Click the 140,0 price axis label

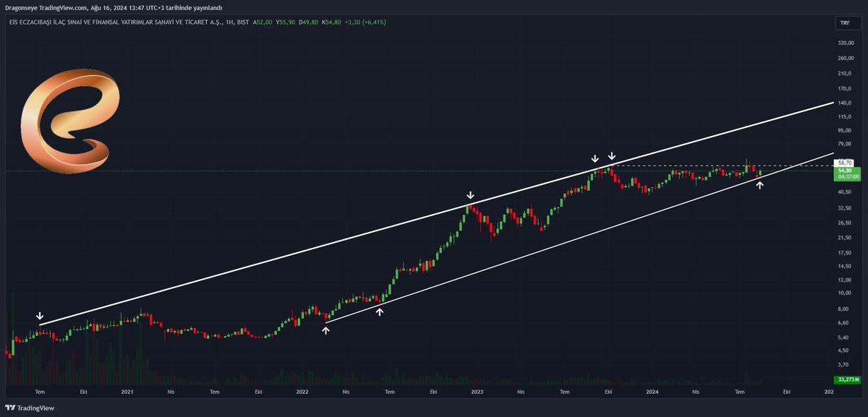(x=844, y=103)
